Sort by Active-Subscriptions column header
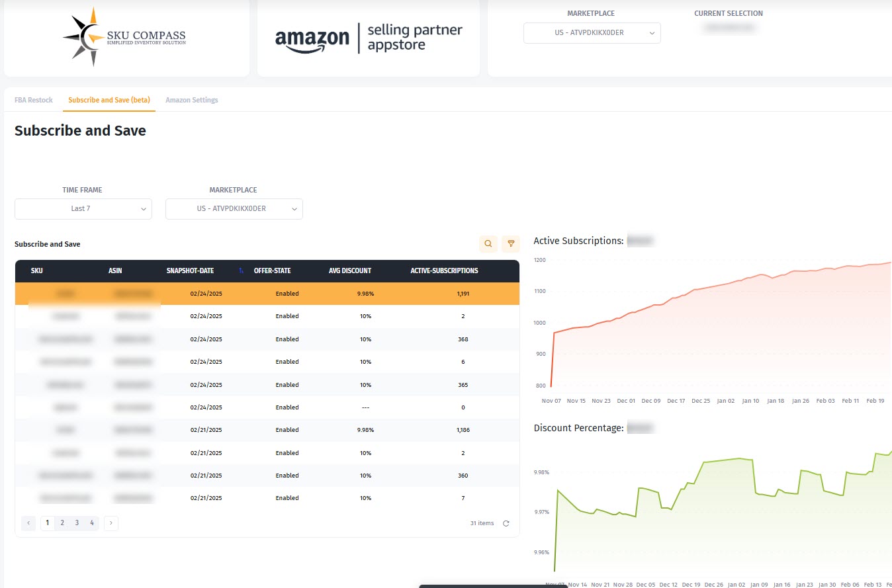892x588 pixels. (444, 271)
